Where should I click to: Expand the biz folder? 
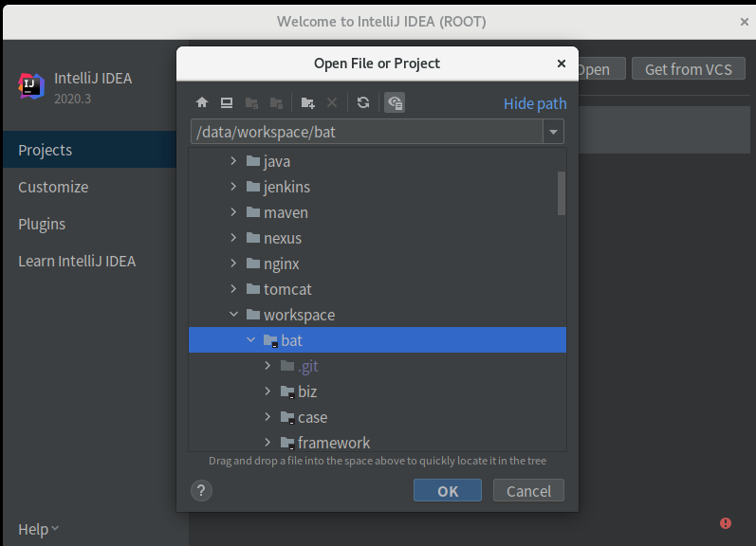point(267,391)
